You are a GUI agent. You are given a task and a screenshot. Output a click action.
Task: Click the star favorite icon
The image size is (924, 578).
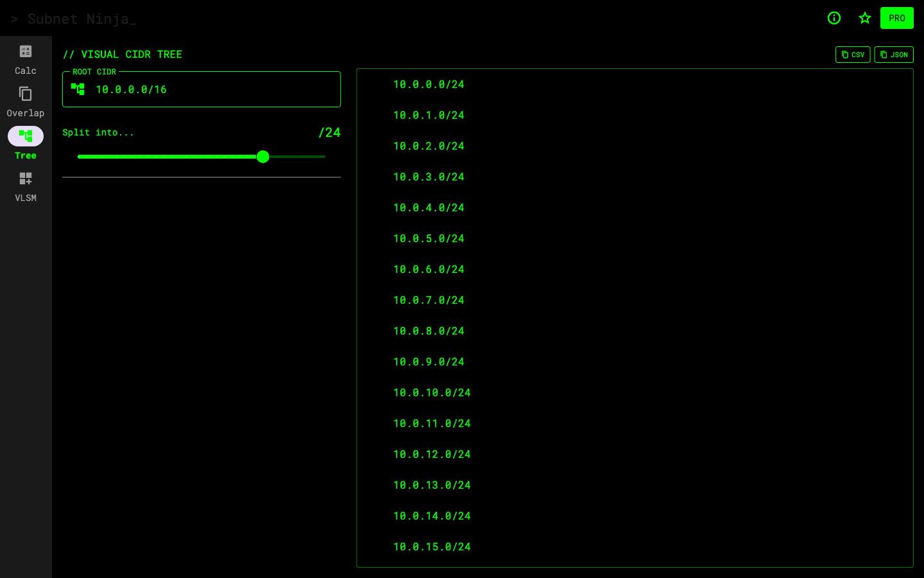click(865, 18)
